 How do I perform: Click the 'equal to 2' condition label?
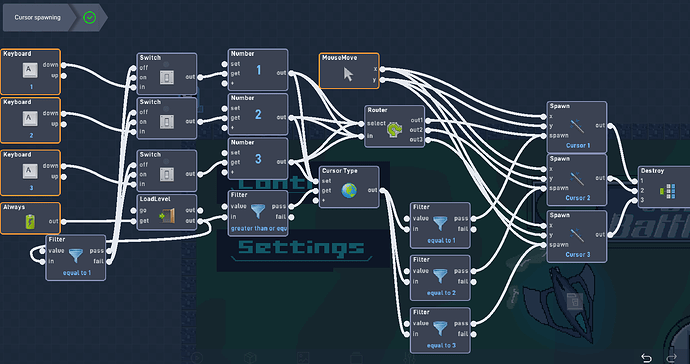click(x=441, y=293)
